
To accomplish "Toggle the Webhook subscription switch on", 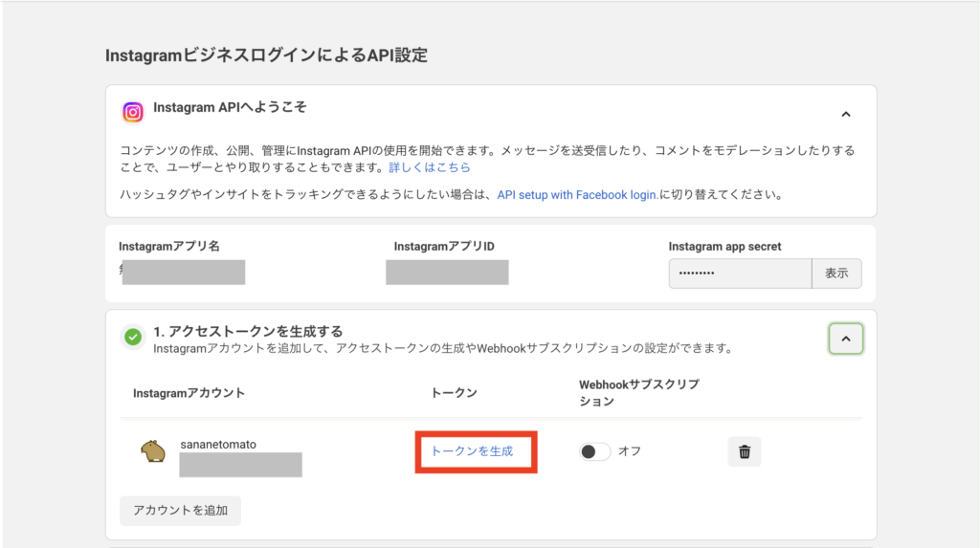I will 594,451.
